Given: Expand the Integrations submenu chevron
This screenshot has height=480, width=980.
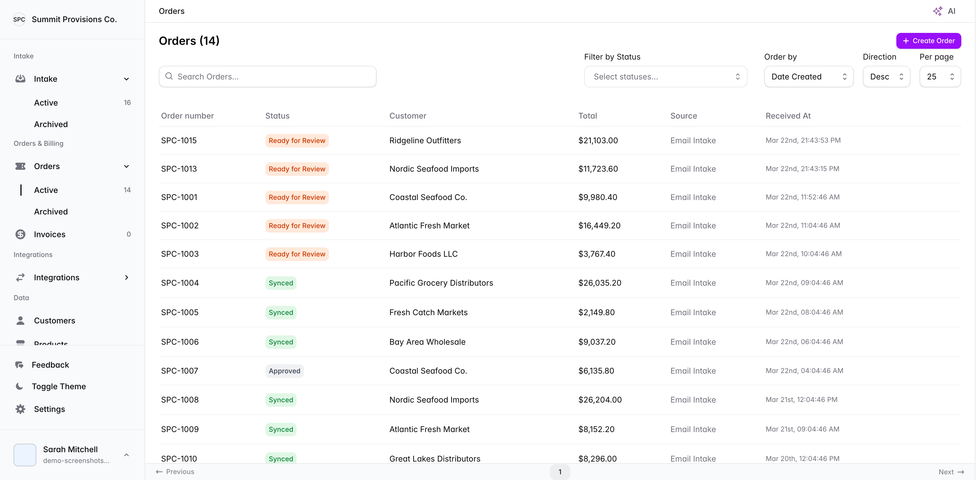Looking at the screenshot, I should coord(126,277).
